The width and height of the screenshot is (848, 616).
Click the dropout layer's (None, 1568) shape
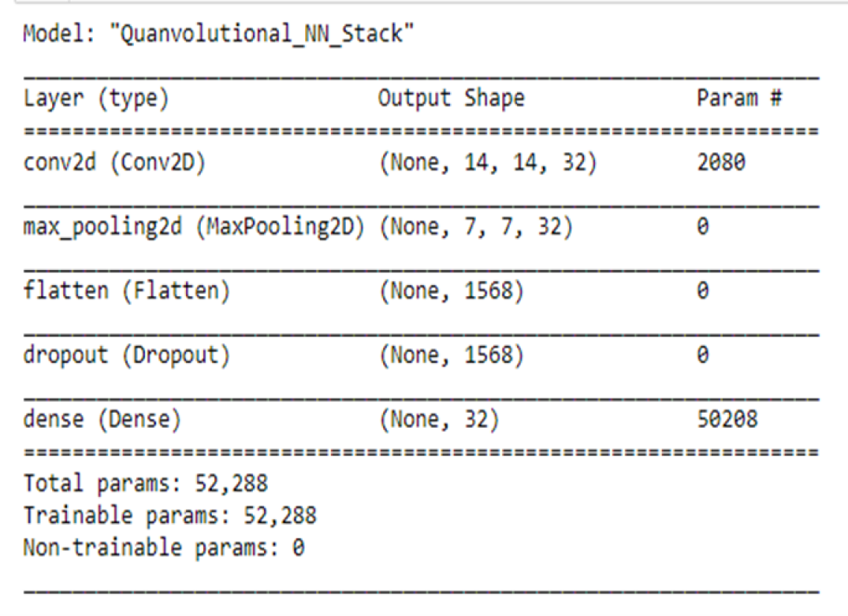452,355
